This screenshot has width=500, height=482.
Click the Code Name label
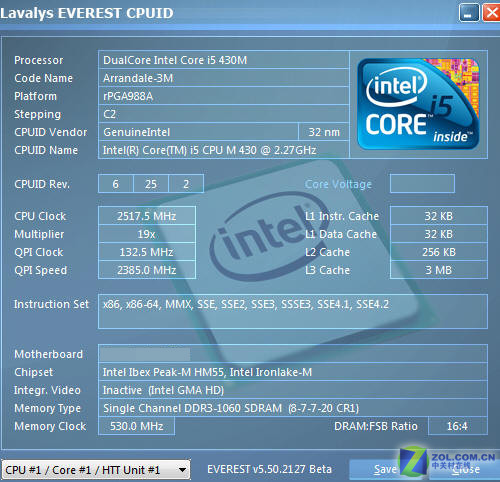pos(43,78)
